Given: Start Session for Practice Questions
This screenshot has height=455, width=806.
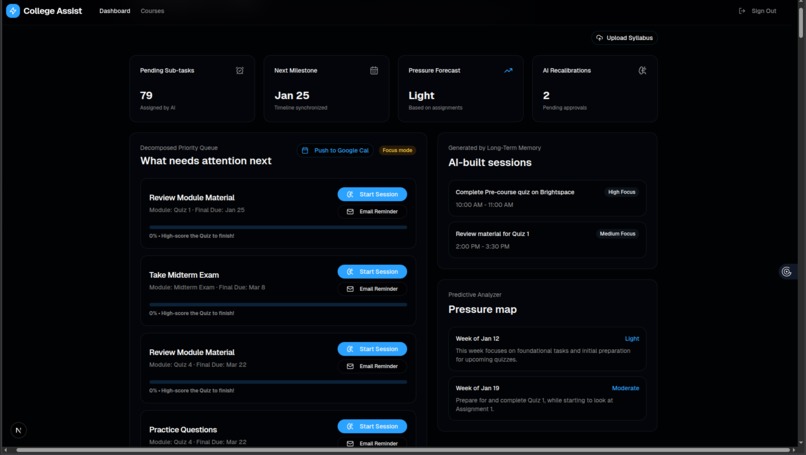Looking at the screenshot, I should click(x=372, y=426).
